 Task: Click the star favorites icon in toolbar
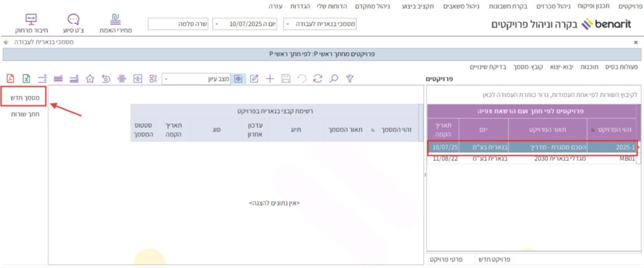point(90,79)
